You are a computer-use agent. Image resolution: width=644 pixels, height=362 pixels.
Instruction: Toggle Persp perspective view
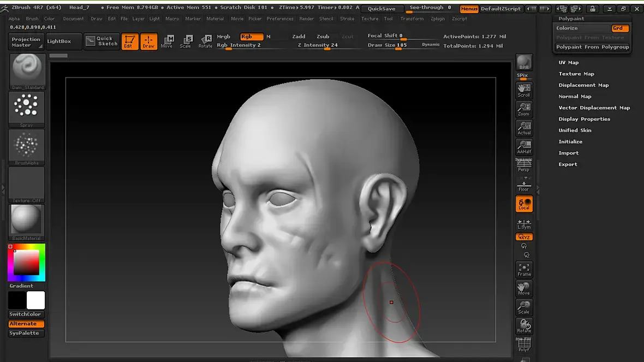click(524, 165)
